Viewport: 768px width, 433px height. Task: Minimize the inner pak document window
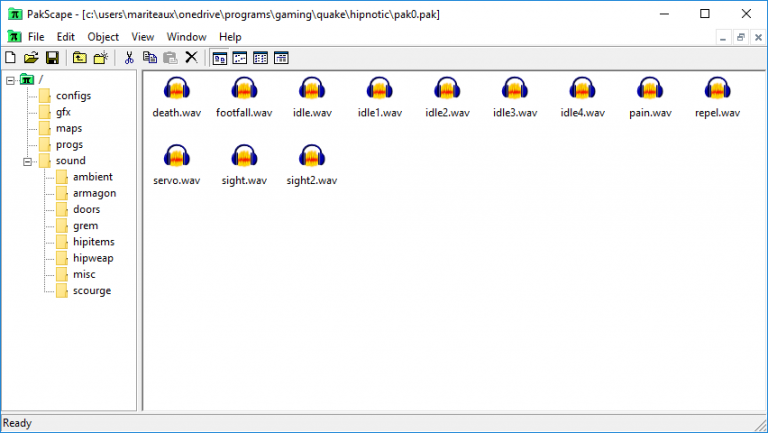[723, 37]
